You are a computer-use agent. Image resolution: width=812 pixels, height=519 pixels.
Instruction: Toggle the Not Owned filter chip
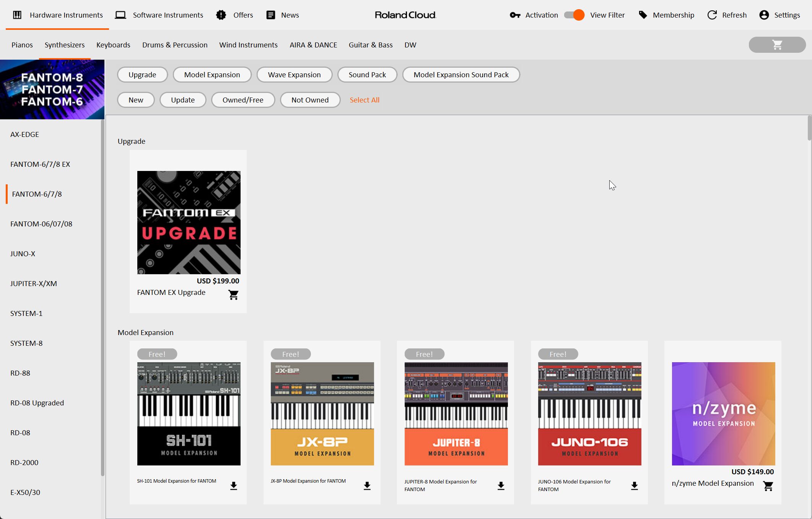310,100
